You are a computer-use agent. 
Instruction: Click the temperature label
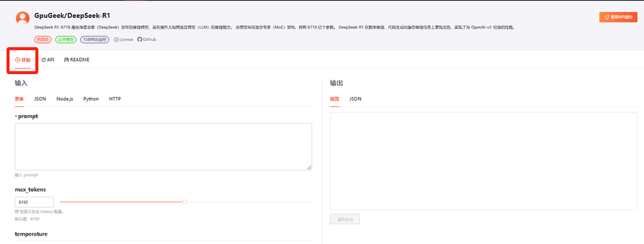click(x=31, y=234)
